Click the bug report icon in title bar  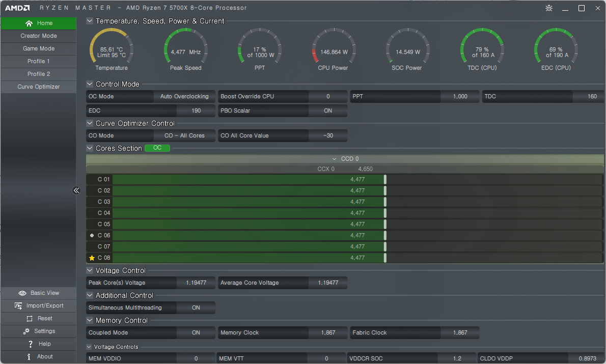(x=549, y=8)
